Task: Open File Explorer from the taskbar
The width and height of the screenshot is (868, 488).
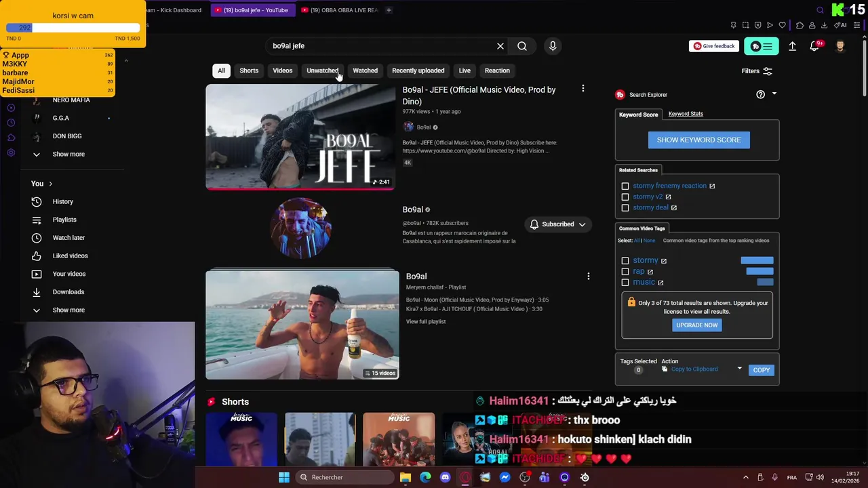Action: pyautogui.click(x=406, y=477)
